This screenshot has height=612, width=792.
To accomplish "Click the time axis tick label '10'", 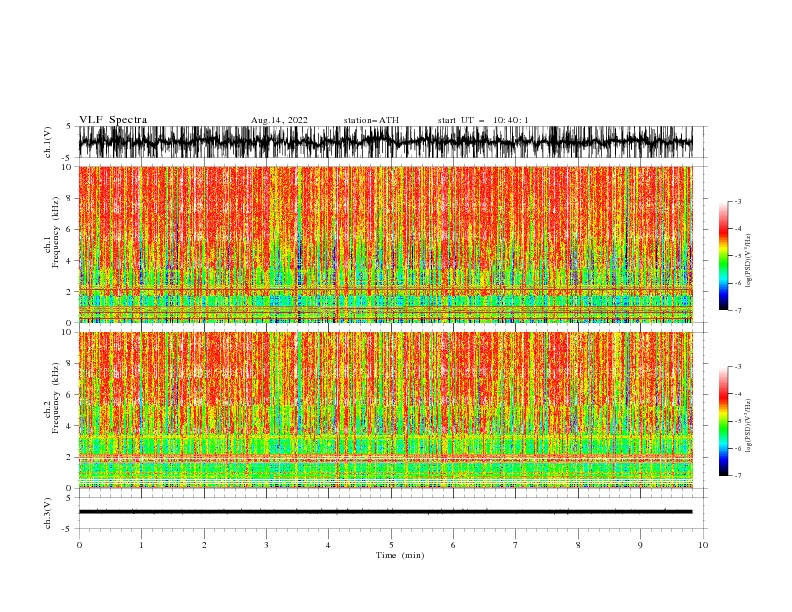I will 703,545.
